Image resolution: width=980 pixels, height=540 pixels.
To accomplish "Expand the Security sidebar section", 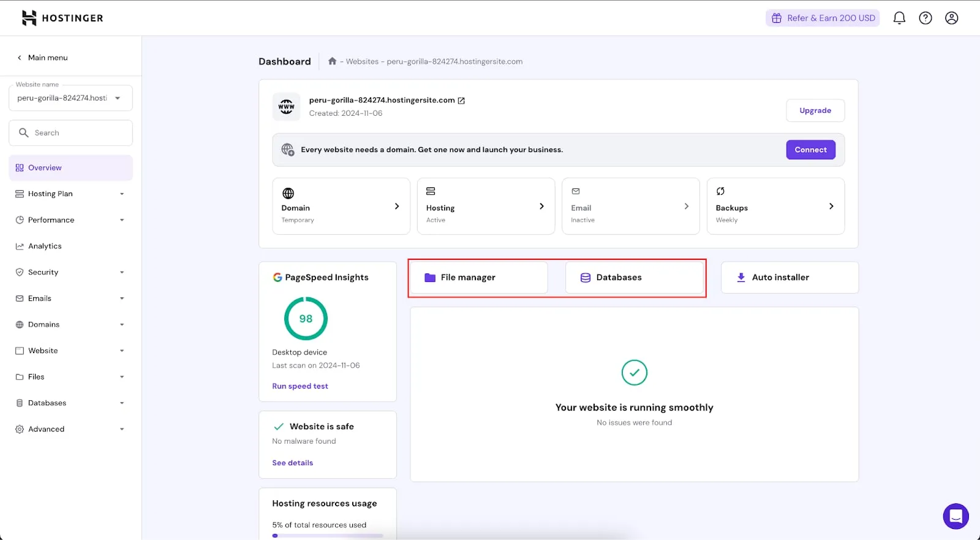I will click(x=122, y=272).
